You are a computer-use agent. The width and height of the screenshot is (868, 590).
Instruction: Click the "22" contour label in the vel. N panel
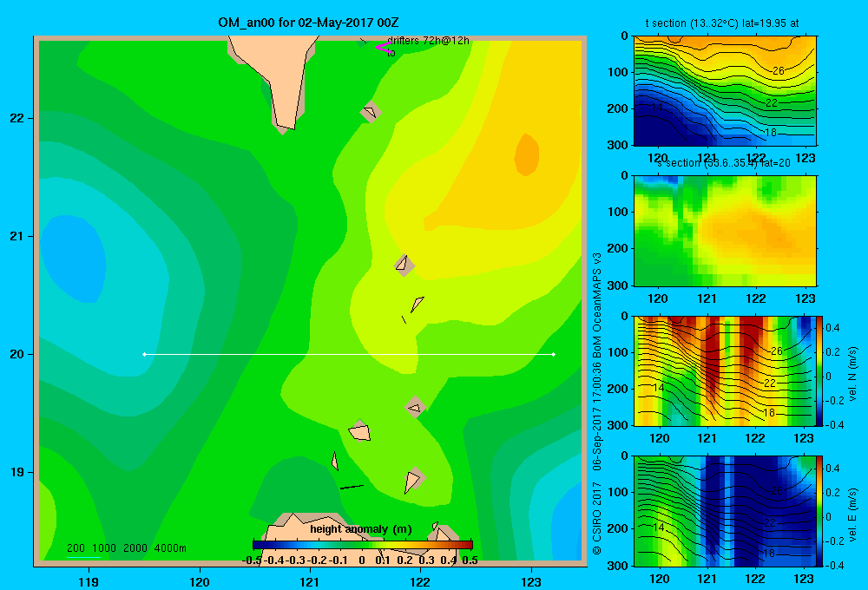(x=770, y=383)
